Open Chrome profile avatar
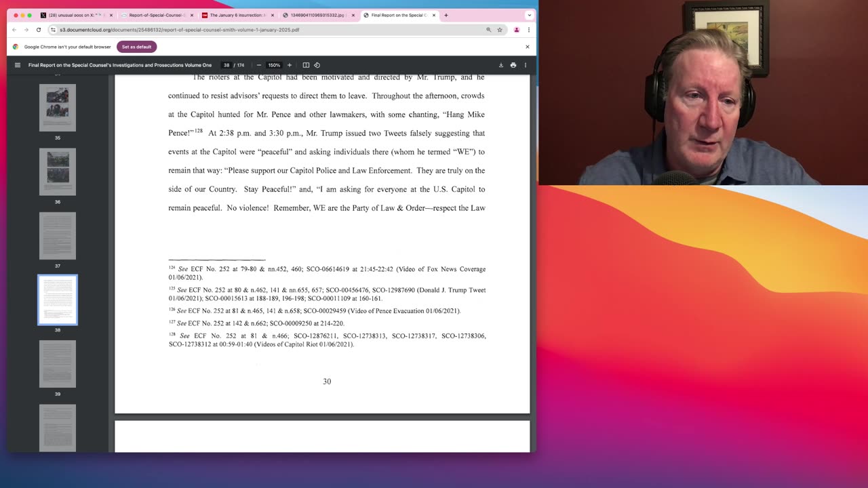The image size is (868, 488). coord(516,30)
